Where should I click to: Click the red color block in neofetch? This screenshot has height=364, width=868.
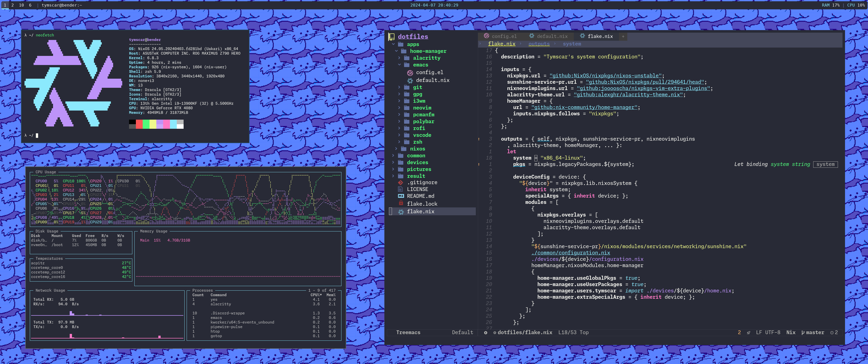[139, 124]
